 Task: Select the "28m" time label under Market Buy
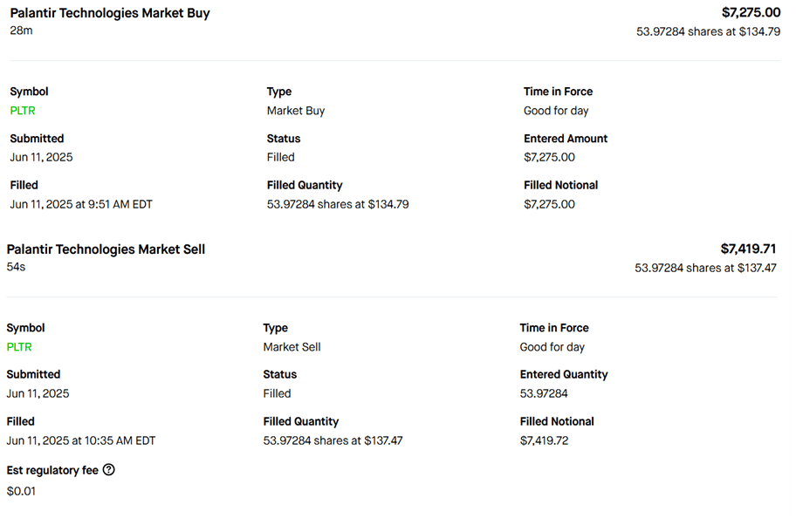click(21, 31)
